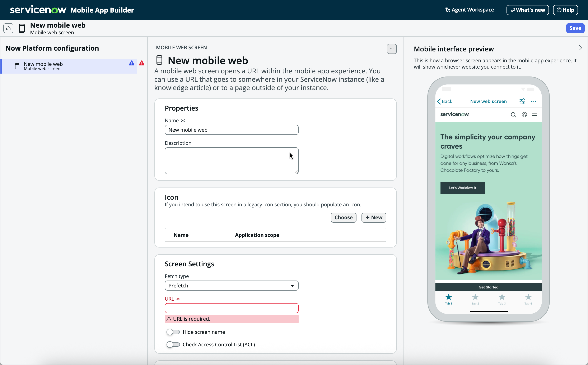
Task: Click the Application scope column header
Action: 257,235
